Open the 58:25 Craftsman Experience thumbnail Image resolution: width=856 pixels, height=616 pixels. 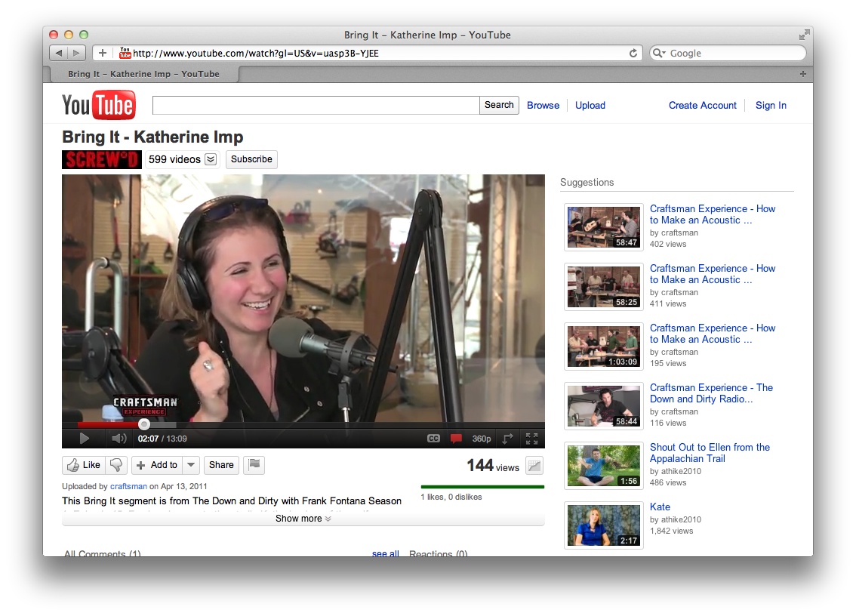[x=604, y=287]
